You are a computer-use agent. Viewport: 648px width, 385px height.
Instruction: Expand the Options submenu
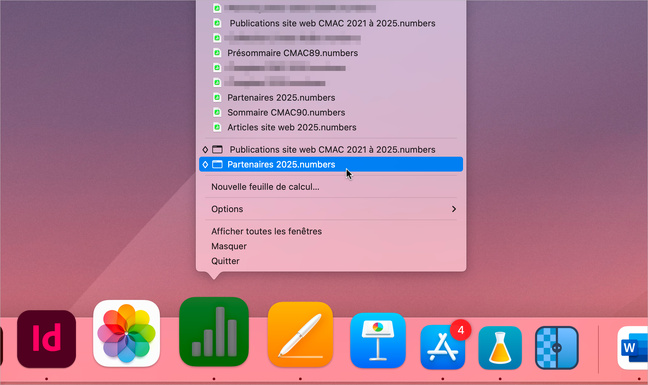331,209
